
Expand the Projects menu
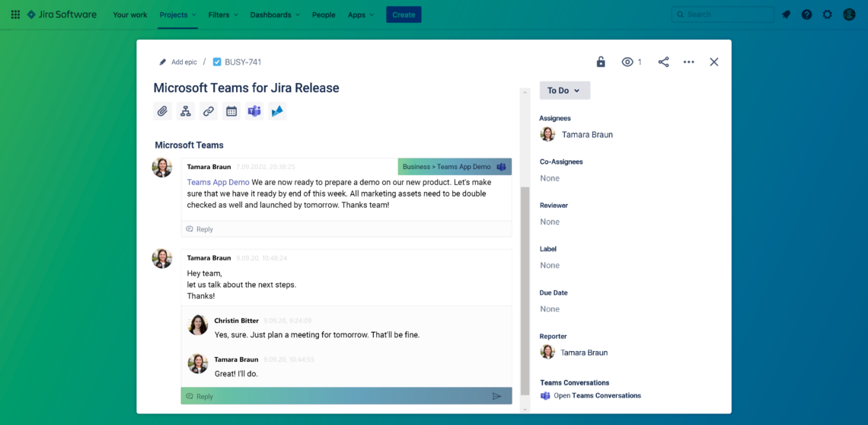click(x=177, y=15)
